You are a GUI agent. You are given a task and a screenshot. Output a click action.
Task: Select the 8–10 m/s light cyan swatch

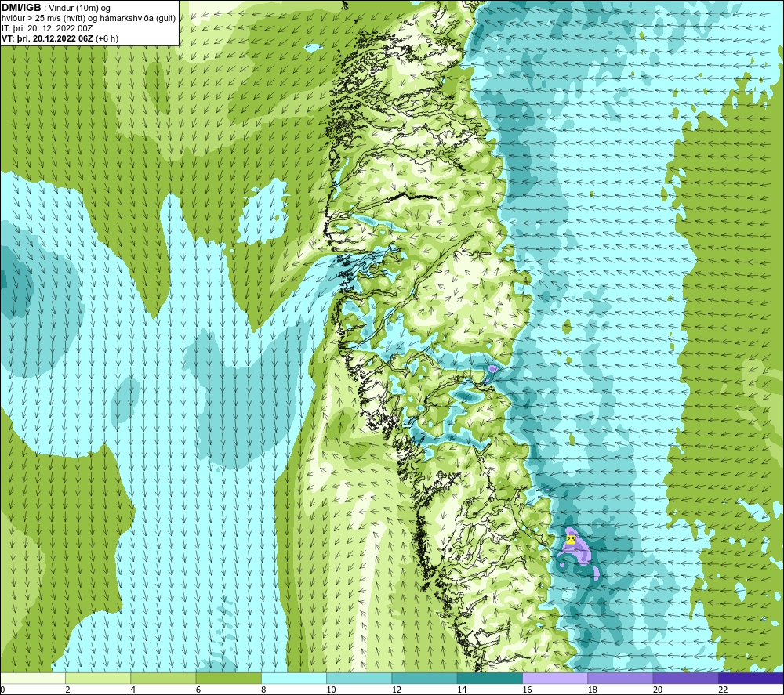(294, 678)
